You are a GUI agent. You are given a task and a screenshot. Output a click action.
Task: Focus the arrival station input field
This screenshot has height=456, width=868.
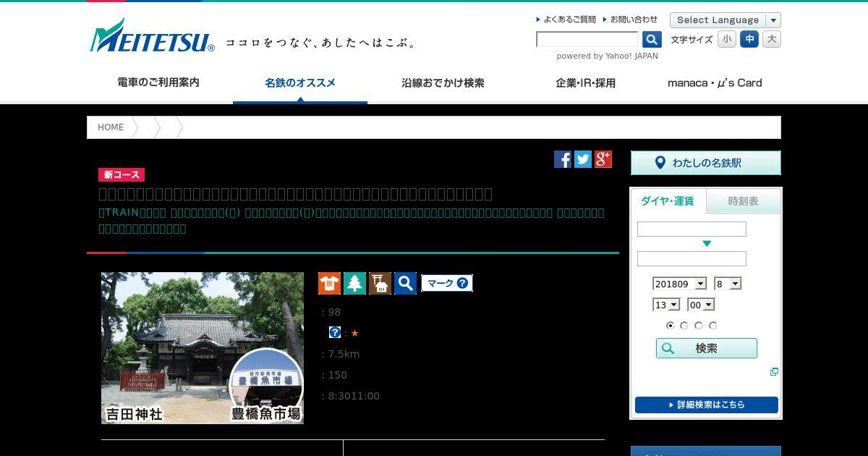click(x=692, y=259)
